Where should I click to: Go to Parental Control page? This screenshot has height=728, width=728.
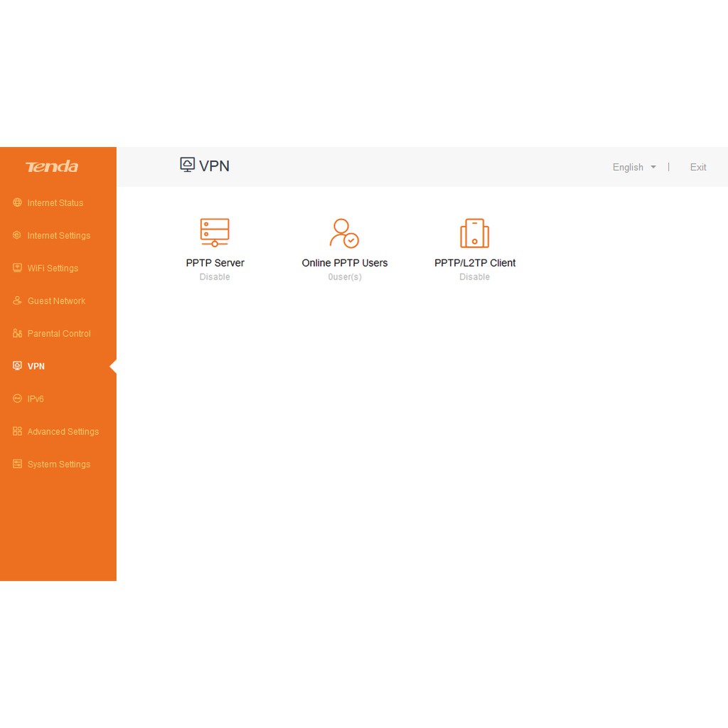click(59, 333)
